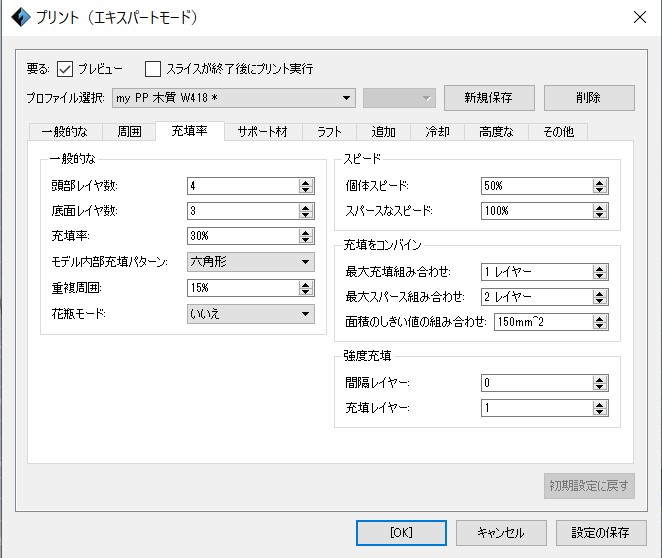Decrease 充填率 percentage with down arrow
Image resolution: width=662 pixels, height=558 pixels.
[x=306, y=240]
